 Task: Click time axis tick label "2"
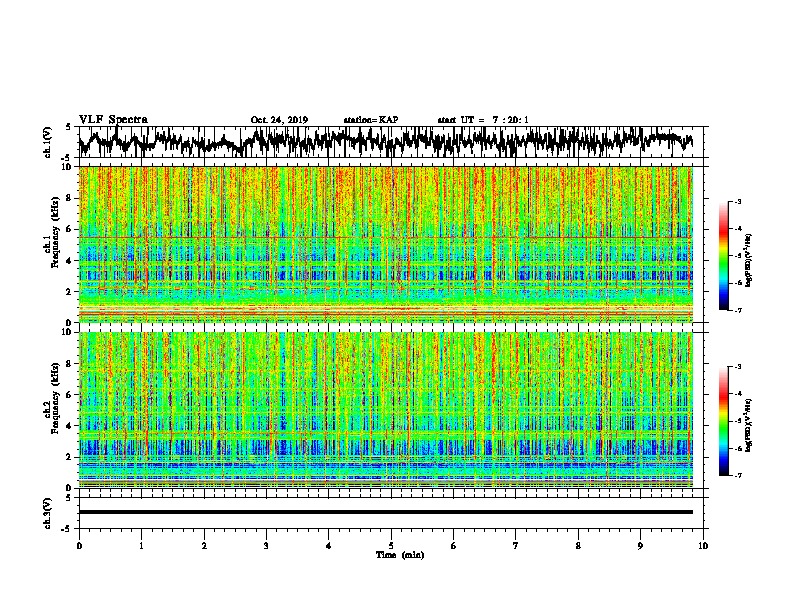[x=204, y=546]
